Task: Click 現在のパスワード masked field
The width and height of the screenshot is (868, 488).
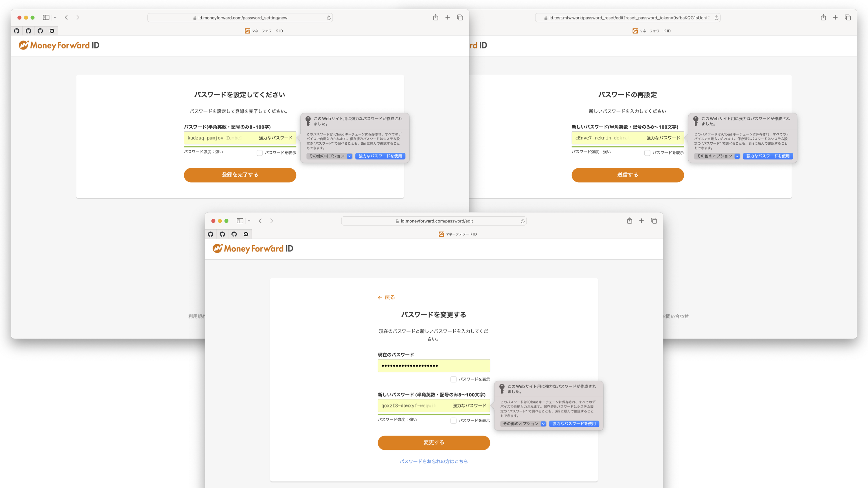Action: coord(434,366)
